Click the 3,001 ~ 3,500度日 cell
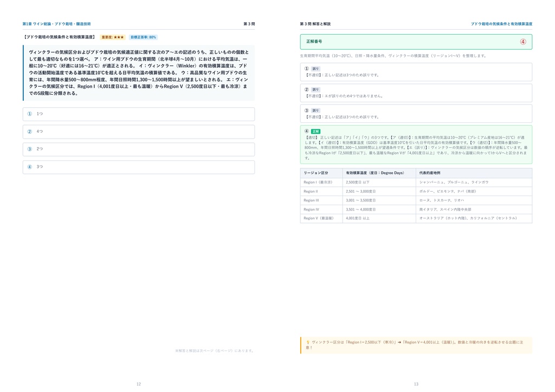This screenshot has height=392, width=555. pyautogui.click(x=379, y=200)
